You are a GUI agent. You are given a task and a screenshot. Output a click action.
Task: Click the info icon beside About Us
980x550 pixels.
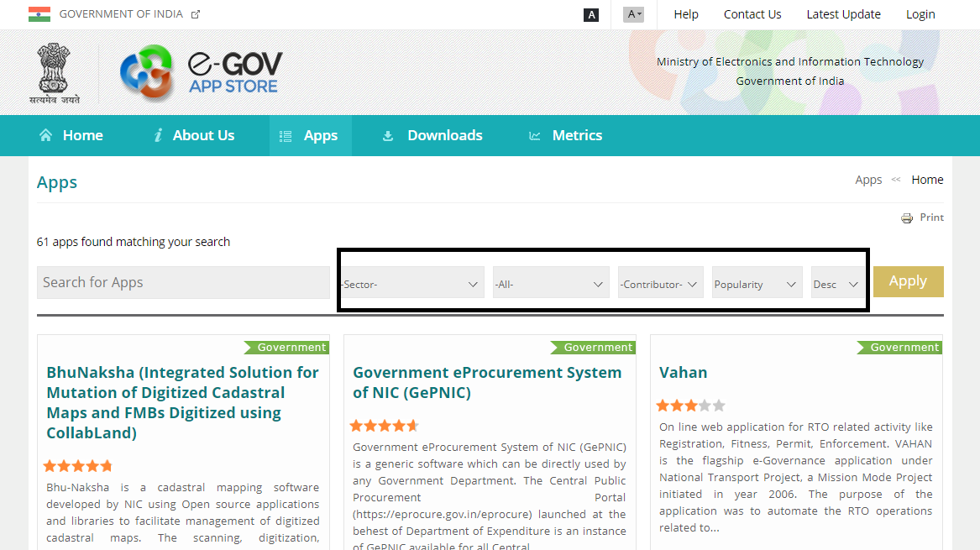(x=159, y=134)
